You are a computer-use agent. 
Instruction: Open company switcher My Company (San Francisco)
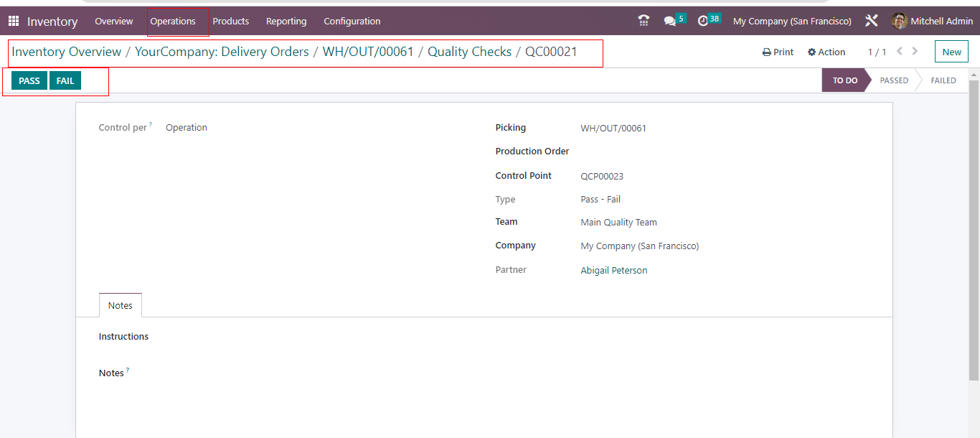pyautogui.click(x=792, y=21)
